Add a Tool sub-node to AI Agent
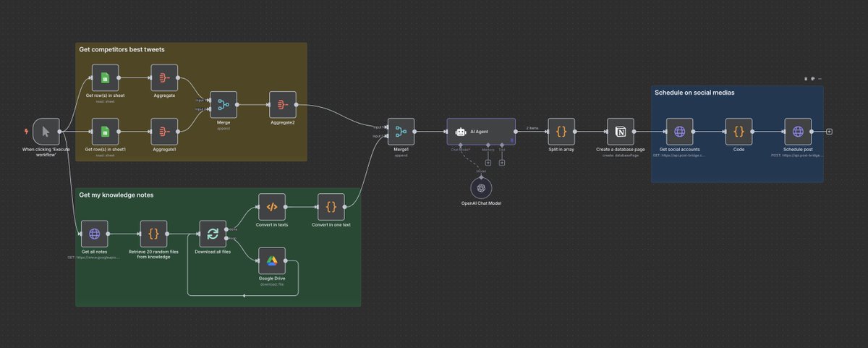Screen dimensions: 868x348 pos(502,162)
